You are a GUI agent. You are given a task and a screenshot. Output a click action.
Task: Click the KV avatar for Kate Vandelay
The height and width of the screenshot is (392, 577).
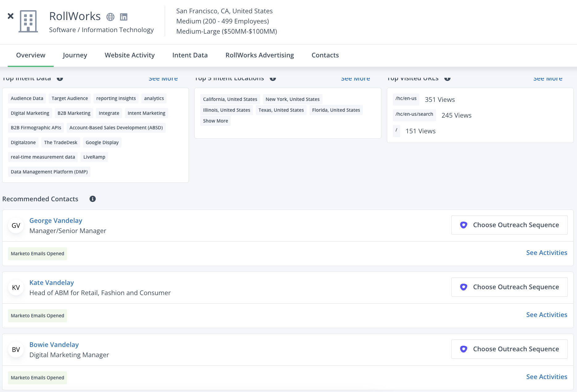(16, 288)
